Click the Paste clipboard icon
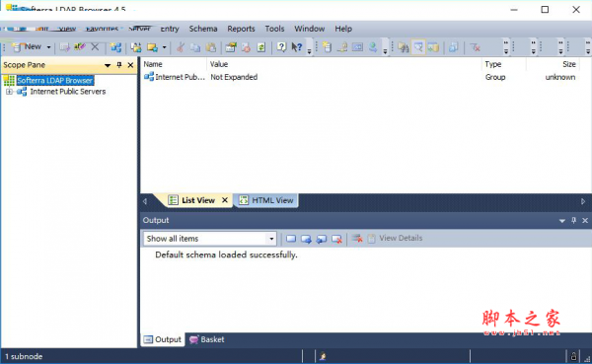 [x=211, y=47]
